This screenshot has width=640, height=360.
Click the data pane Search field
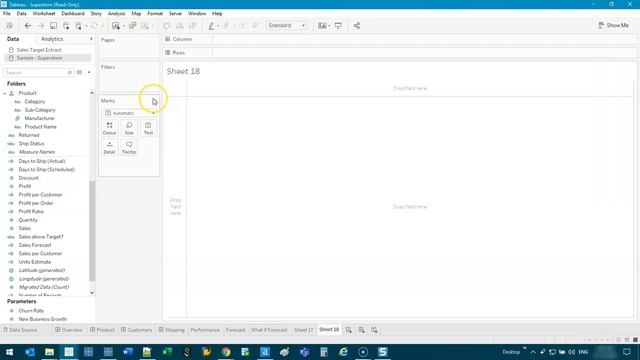coord(38,72)
